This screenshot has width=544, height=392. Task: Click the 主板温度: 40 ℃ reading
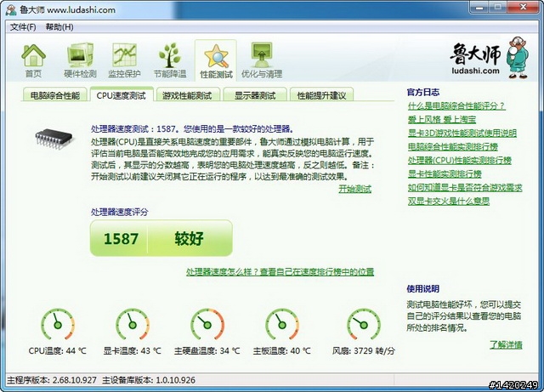pos(281,350)
